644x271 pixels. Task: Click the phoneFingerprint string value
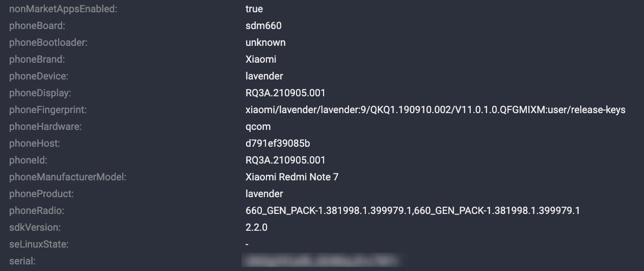point(436,110)
